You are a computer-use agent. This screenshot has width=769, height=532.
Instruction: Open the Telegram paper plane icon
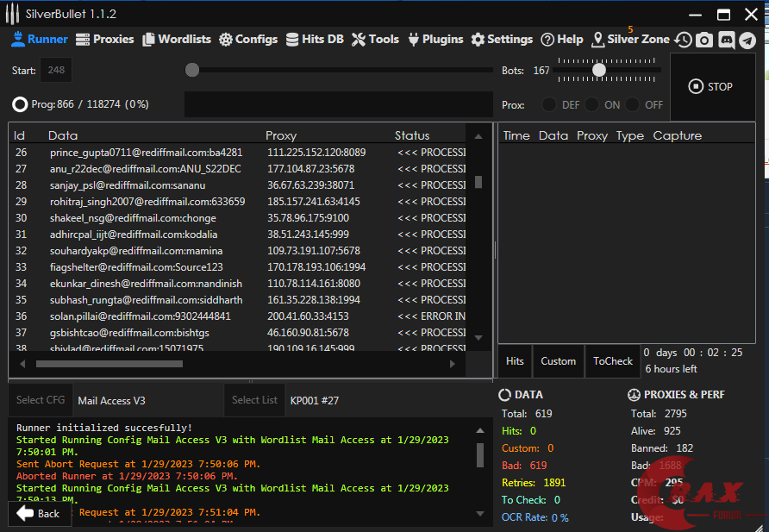tap(747, 40)
